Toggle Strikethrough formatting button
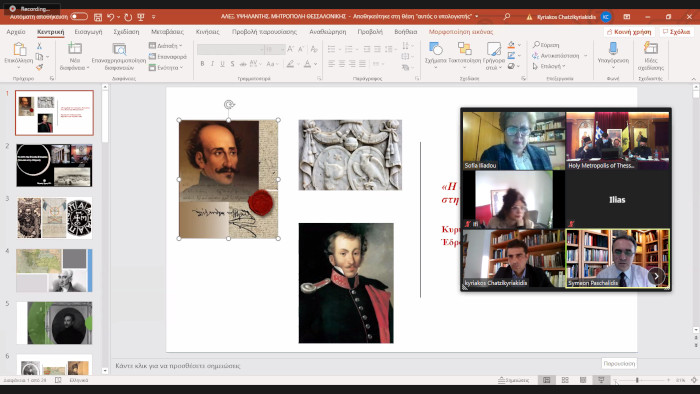The image size is (700, 394). (243, 64)
